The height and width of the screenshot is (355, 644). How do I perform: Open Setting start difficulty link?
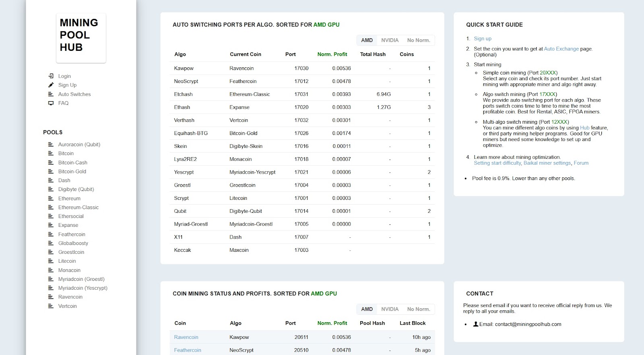(x=497, y=163)
